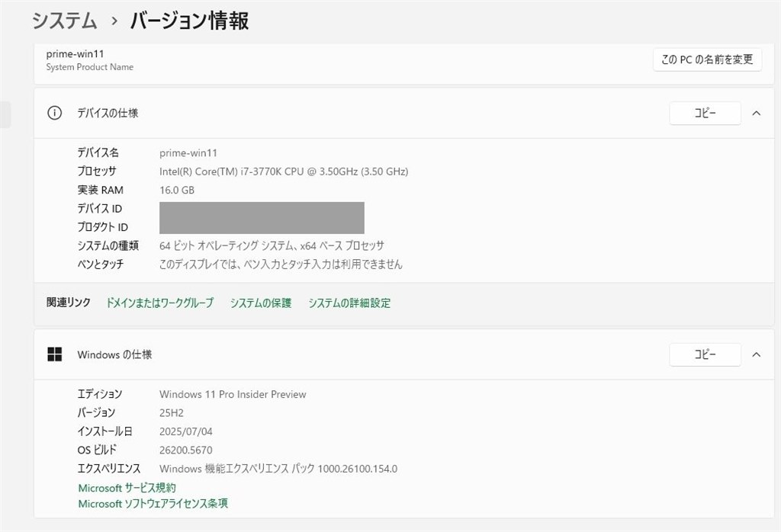The height and width of the screenshot is (532, 781).
Task: Click the left edge navigation indicator
Action: click(5, 113)
